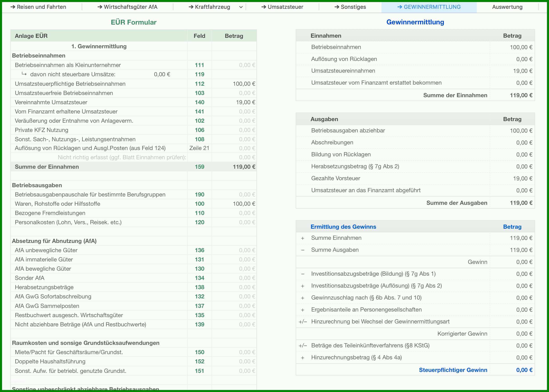Click AfA GwG Sammelposten field 137
Screen dimensions: 549x392
point(200,306)
